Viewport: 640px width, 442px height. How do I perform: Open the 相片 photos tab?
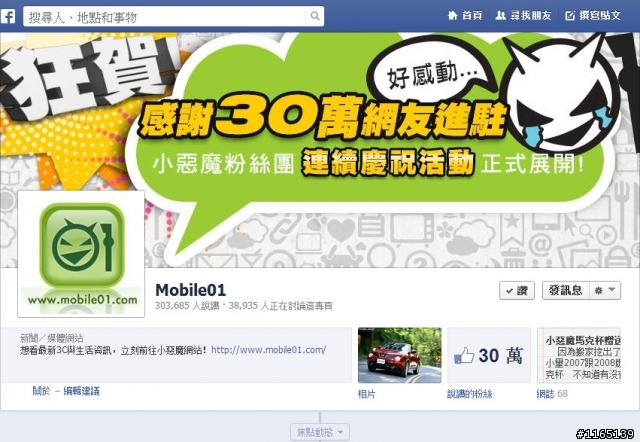[367, 394]
